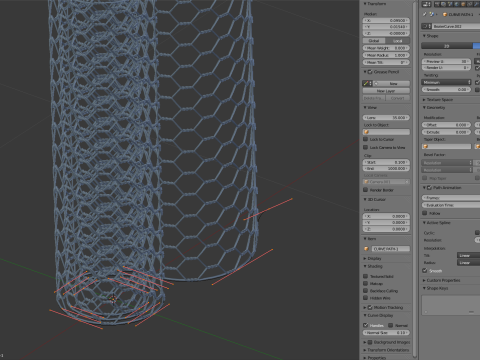Screen dimensions: 480x360
Task: Collapse the Transform panel
Action: [x=365, y=4]
